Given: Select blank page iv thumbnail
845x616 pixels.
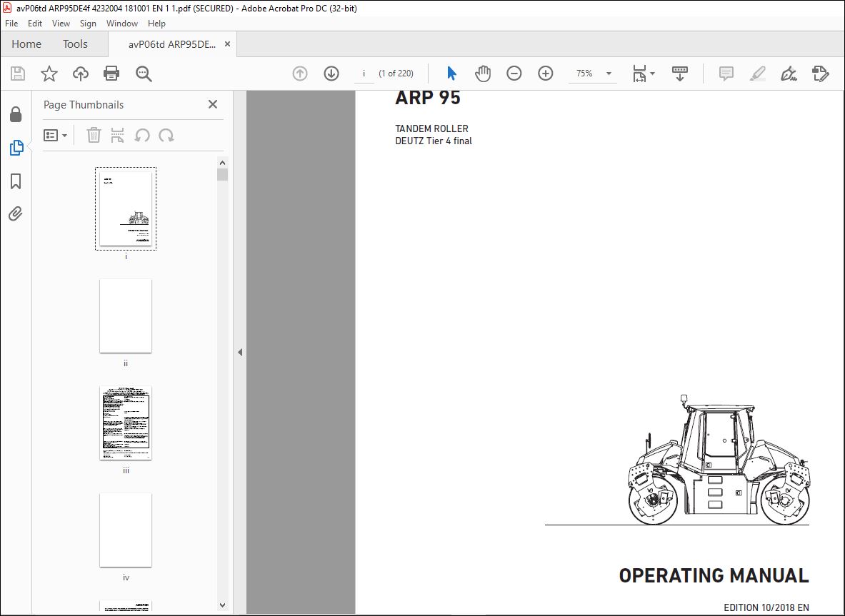Looking at the screenshot, I should click(x=126, y=530).
